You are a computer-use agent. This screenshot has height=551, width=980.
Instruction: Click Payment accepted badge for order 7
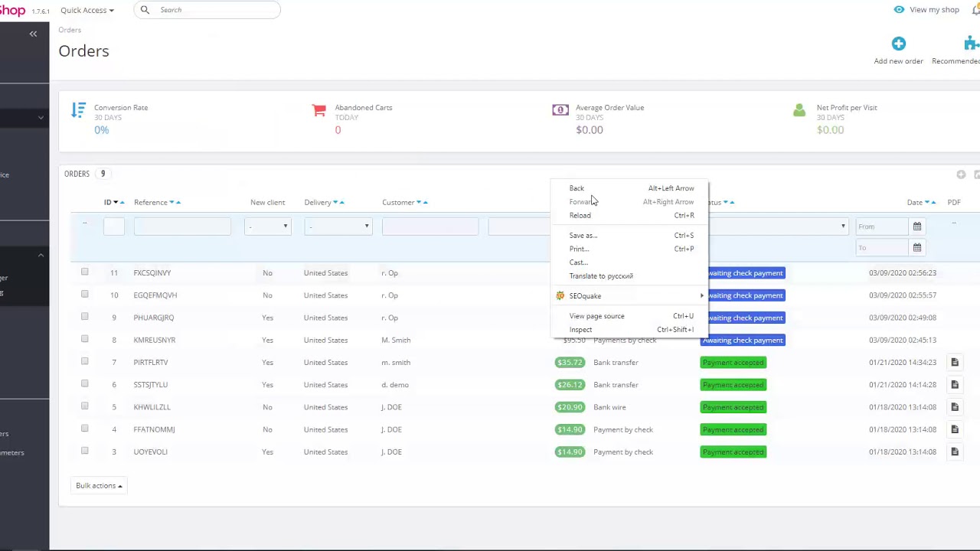tap(733, 363)
